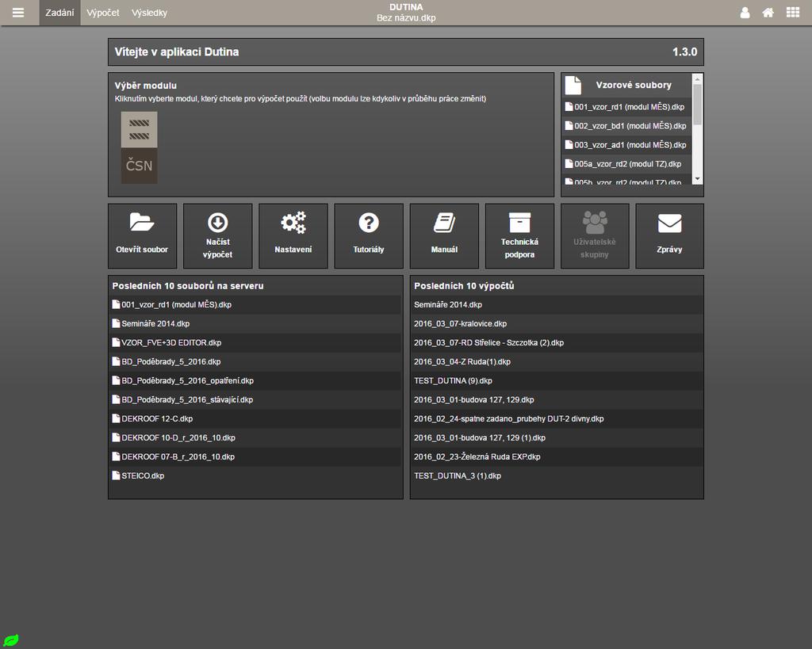Open server file DEKROOF 07-B_r_2016_10.dkp
This screenshot has height=649, width=812.
pos(255,457)
